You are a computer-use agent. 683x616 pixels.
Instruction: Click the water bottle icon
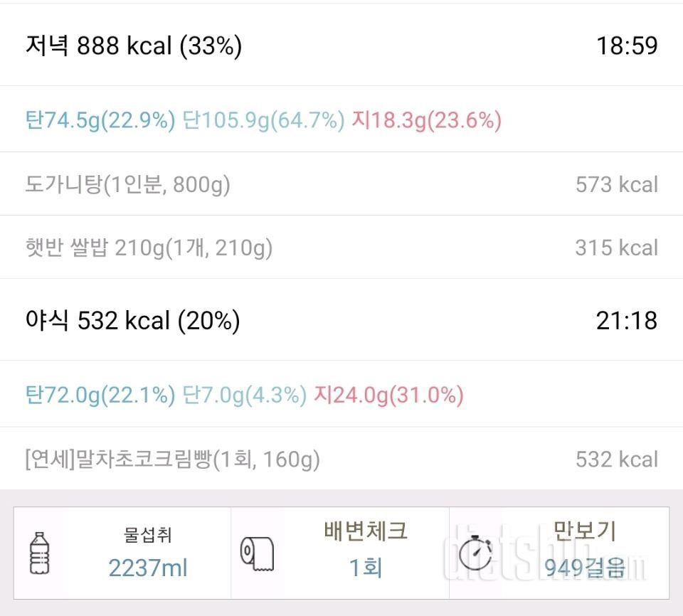40,553
